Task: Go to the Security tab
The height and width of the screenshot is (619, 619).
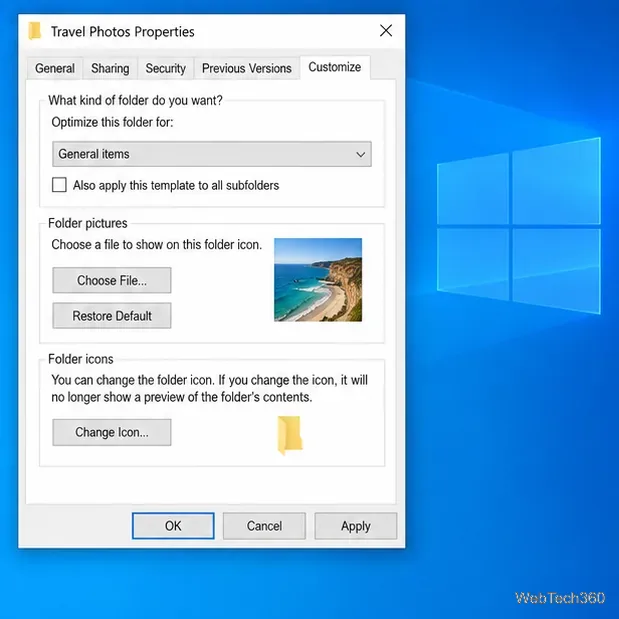Action: pyautogui.click(x=165, y=68)
